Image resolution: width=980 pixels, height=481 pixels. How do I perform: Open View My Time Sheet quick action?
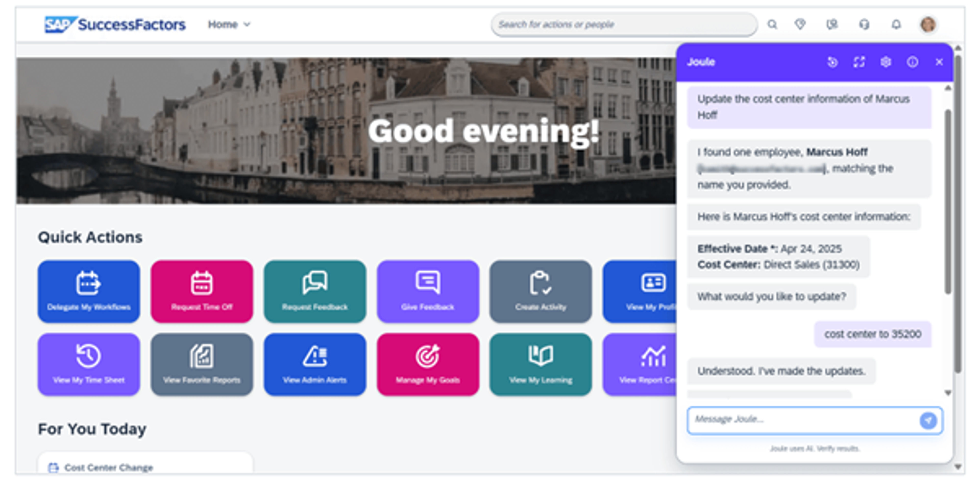(89, 365)
